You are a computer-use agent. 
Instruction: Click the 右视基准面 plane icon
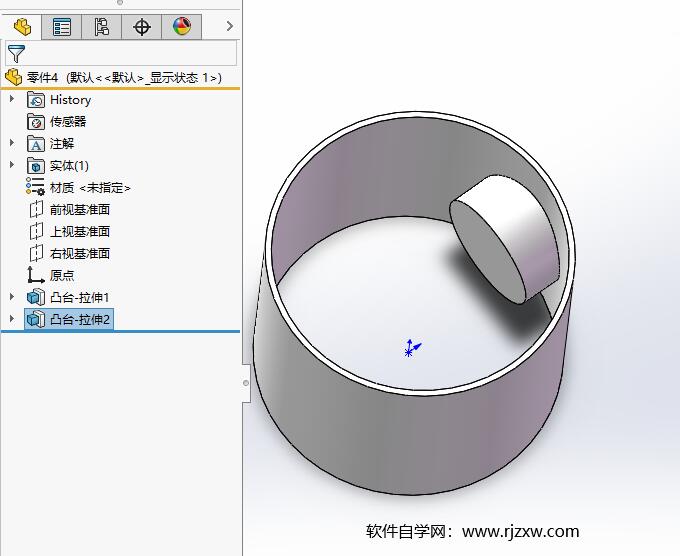coord(36,253)
